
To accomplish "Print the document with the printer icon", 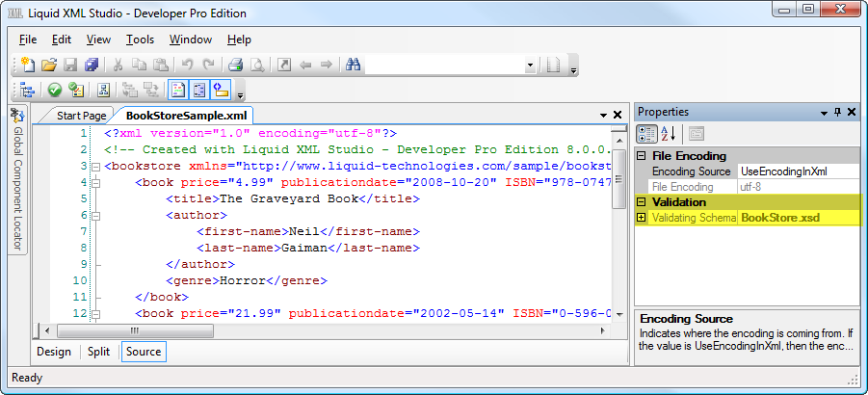I will tap(236, 66).
